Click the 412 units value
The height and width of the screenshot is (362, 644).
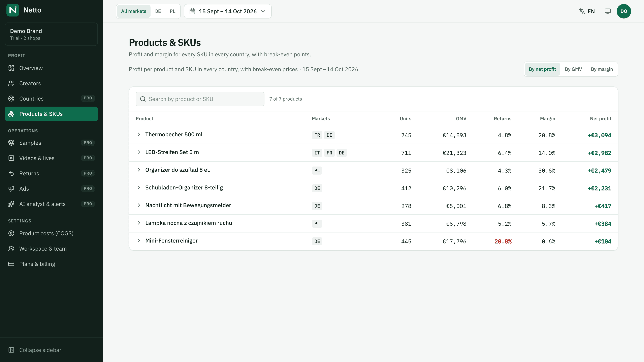406,188
